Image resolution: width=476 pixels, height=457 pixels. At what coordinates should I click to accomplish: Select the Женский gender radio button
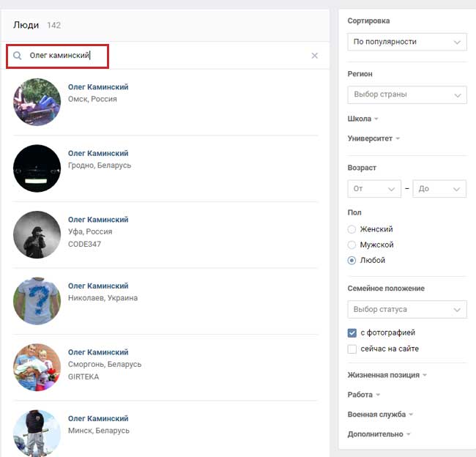click(352, 229)
